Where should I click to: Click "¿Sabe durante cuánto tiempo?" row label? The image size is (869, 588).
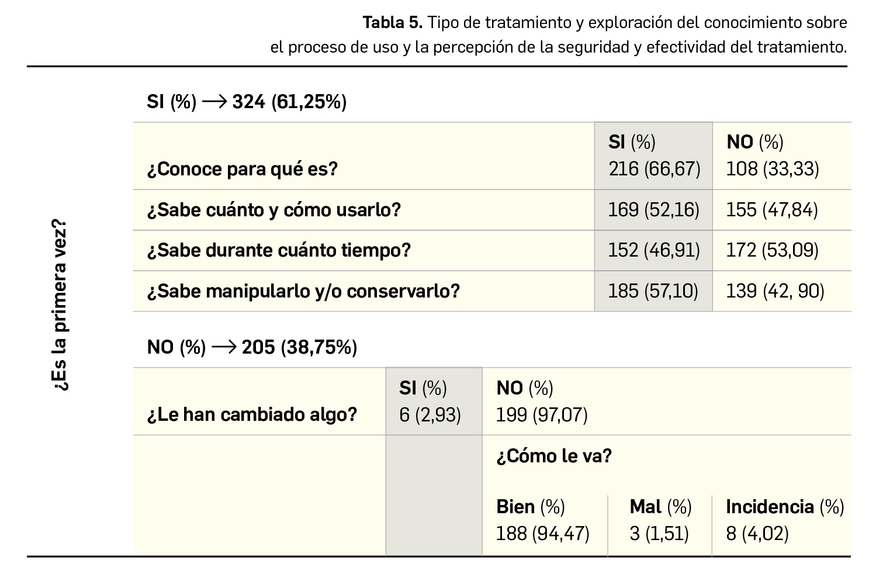point(279,250)
